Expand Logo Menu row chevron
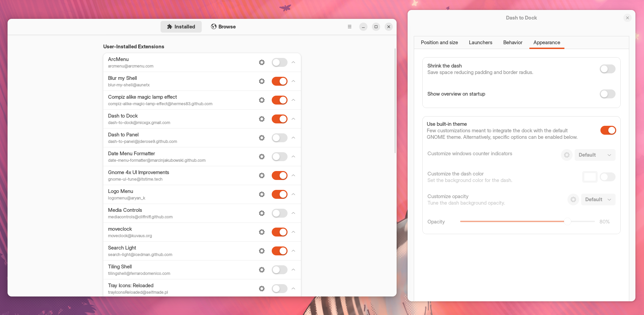The width and height of the screenshot is (644, 315). [x=293, y=194]
